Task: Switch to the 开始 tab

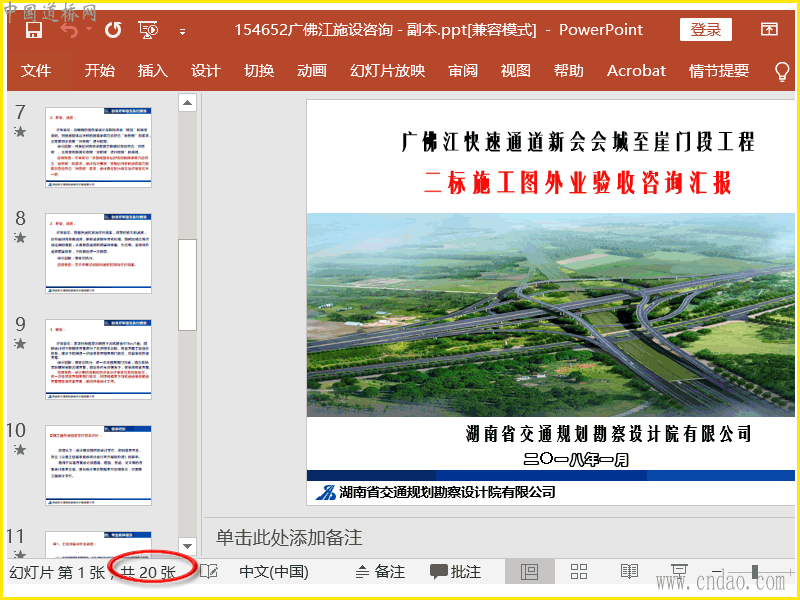Action: (x=99, y=70)
